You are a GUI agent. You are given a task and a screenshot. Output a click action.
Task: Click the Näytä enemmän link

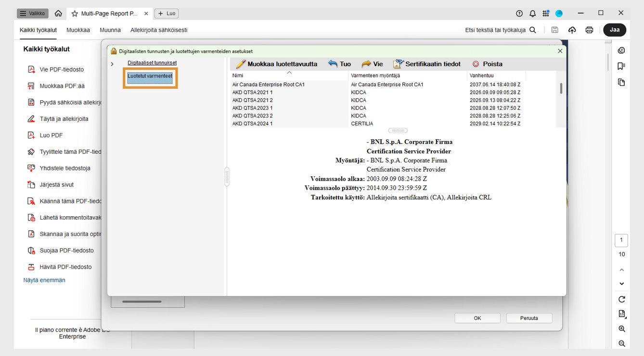tap(44, 280)
